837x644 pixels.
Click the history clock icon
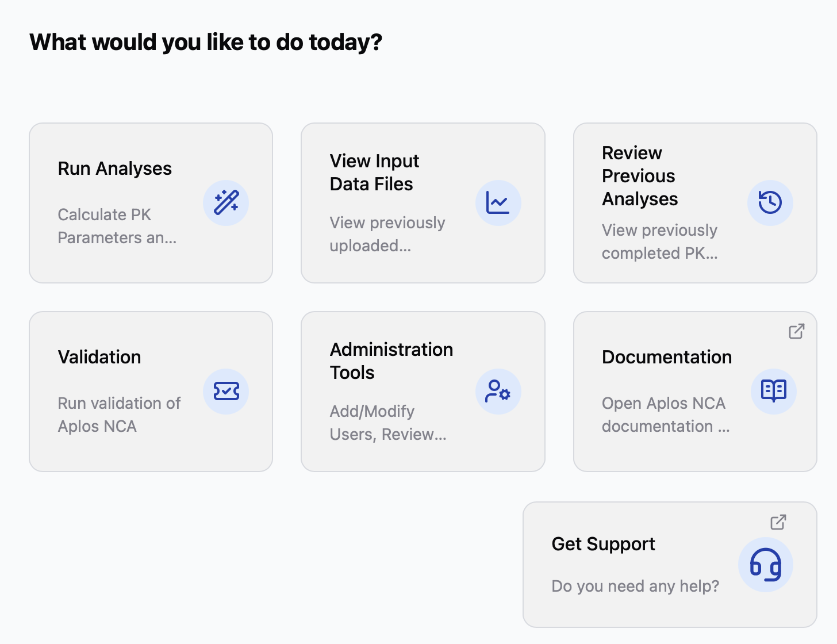pos(770,203)
